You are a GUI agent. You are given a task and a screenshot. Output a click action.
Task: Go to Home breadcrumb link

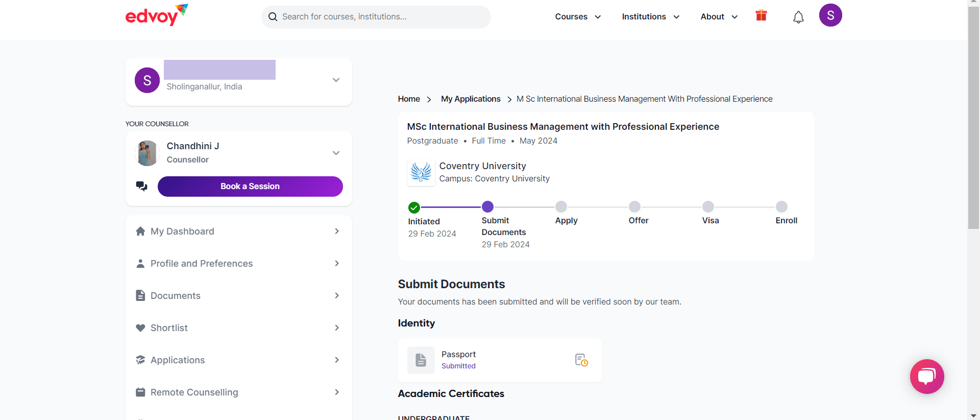[x=409, y=99]
